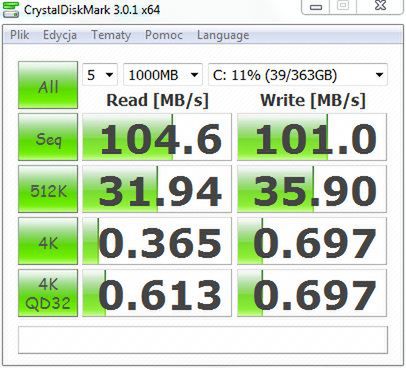Start the 4K benchmark test
Viewport: 406px width, 368px height.
click(x=48, y=241)
